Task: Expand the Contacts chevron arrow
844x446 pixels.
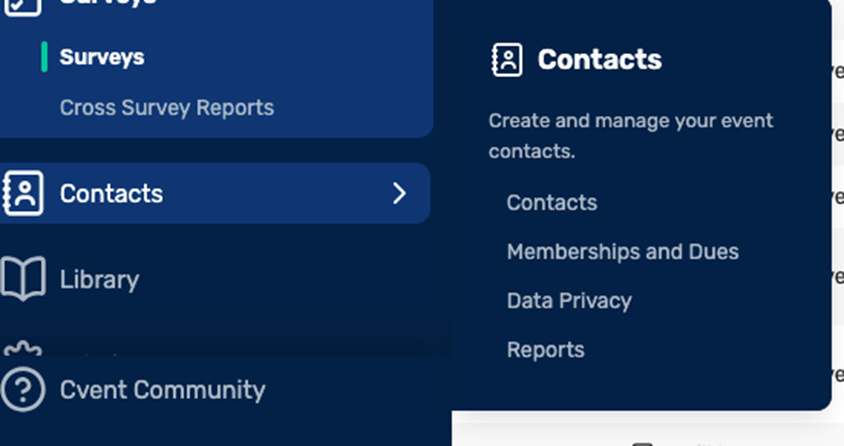Action: tap(399, 193)
